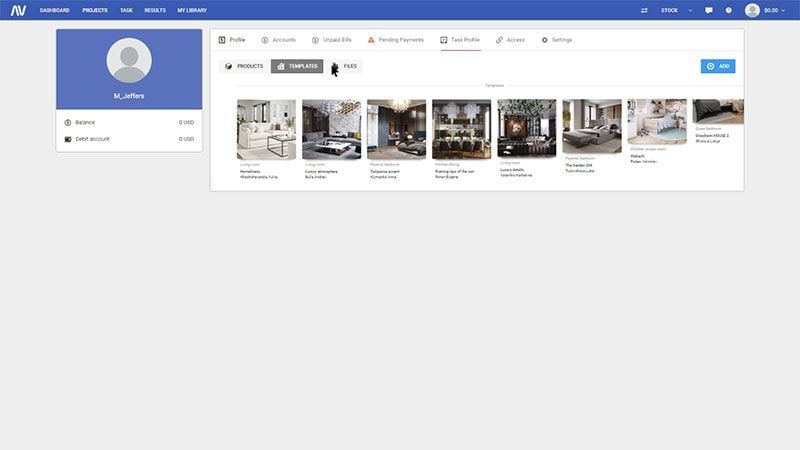
Task: Open the Projects menu
Action: (95, 10)
